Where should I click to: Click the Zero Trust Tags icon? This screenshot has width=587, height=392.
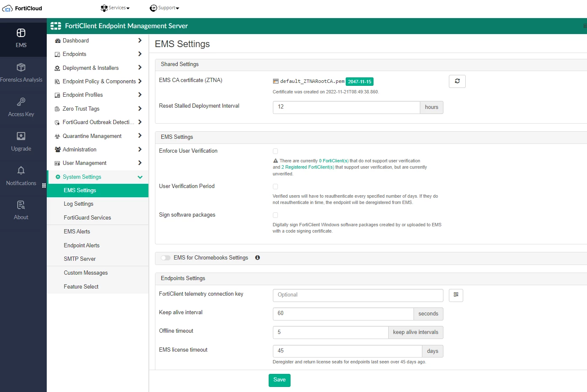tap(58, 109)
